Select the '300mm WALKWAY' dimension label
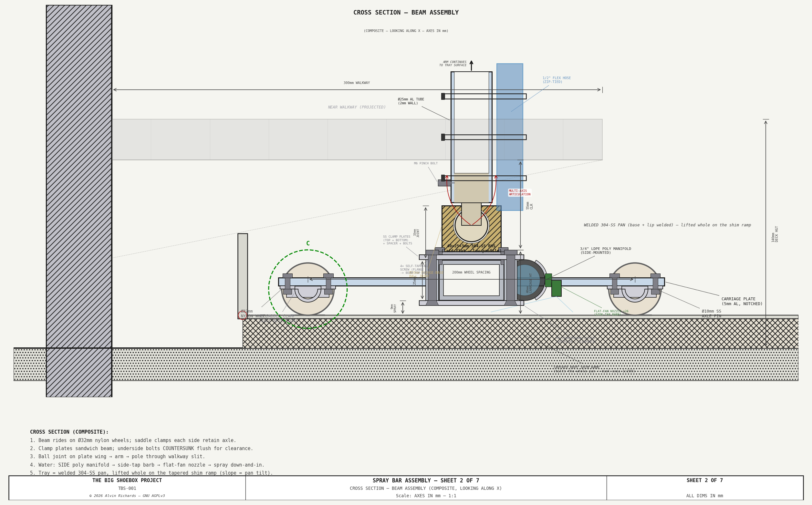The image size is (812, 505). [357, 83]
